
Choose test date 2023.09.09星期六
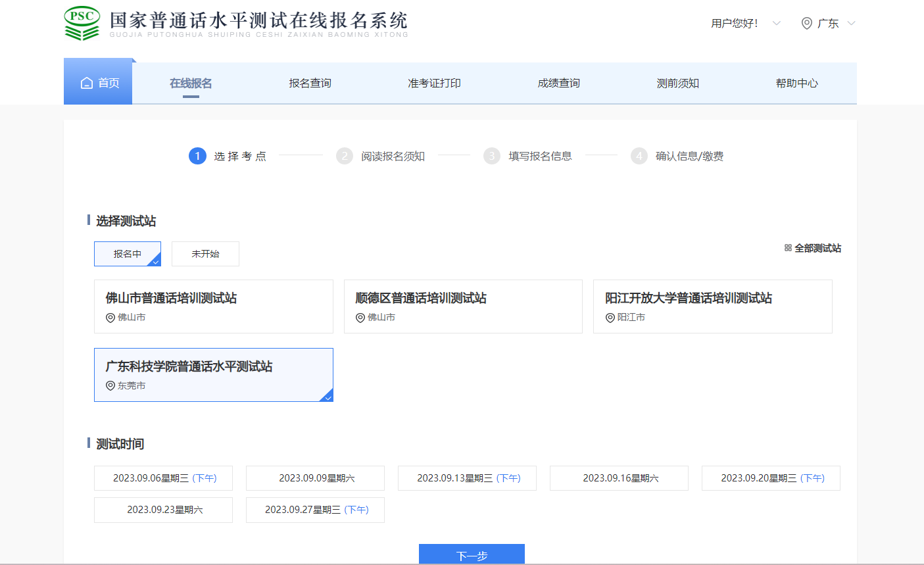coord(315,478)
